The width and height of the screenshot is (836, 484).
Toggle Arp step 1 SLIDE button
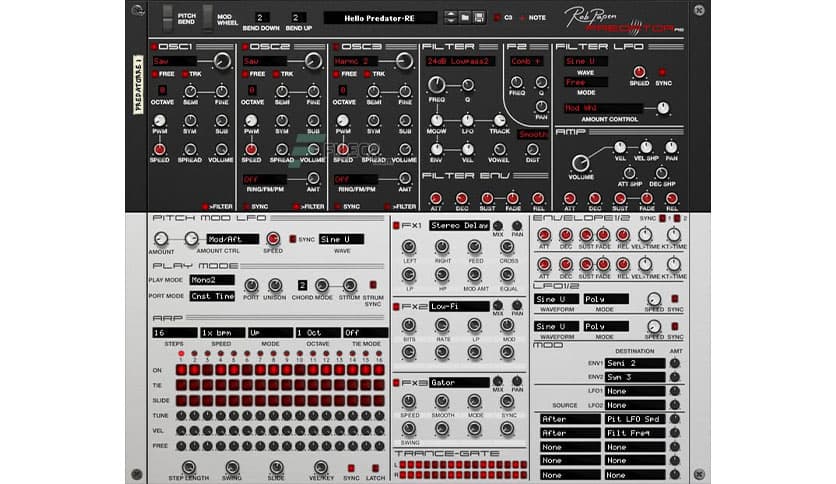point(181,400)
